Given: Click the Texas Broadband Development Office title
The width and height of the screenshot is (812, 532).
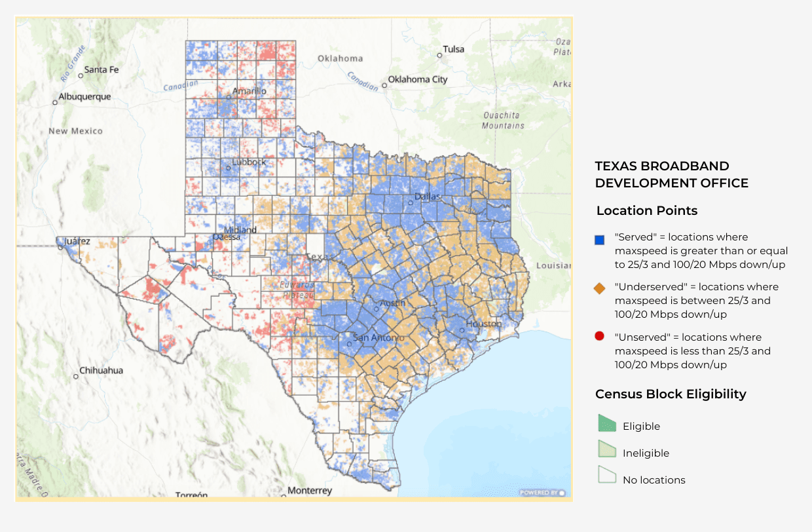Looking at the screenshot, I should click(x=672, y=174).
